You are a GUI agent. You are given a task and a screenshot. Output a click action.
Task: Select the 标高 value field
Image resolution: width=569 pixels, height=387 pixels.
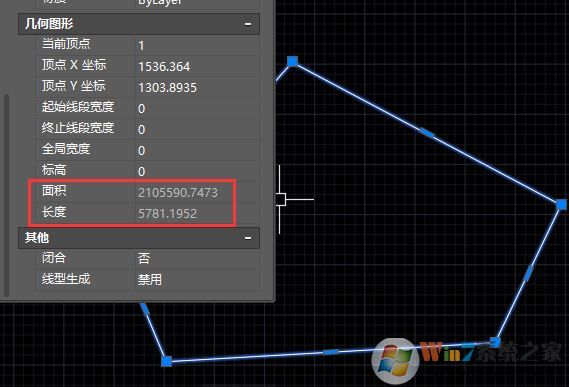pyautogui.click(x=197, y=171)
